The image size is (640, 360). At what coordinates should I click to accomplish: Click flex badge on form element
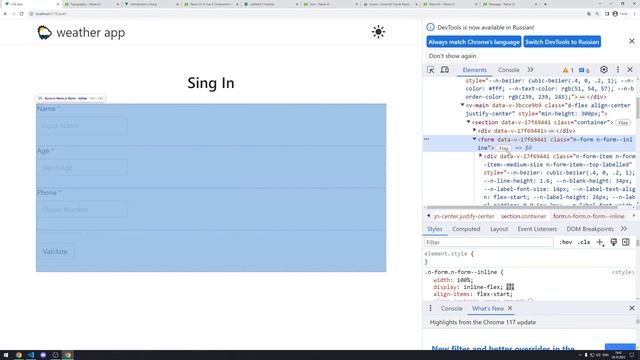(504, 148)
